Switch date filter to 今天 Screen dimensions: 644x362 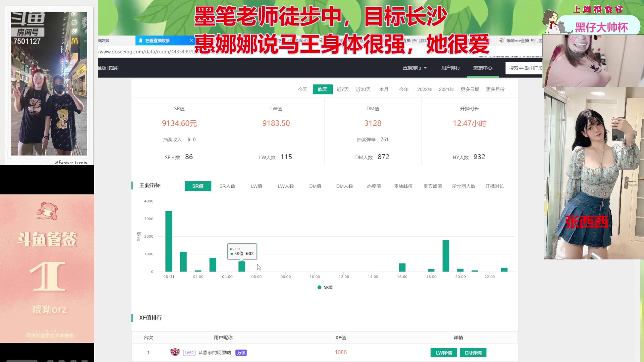click(302, 89)
